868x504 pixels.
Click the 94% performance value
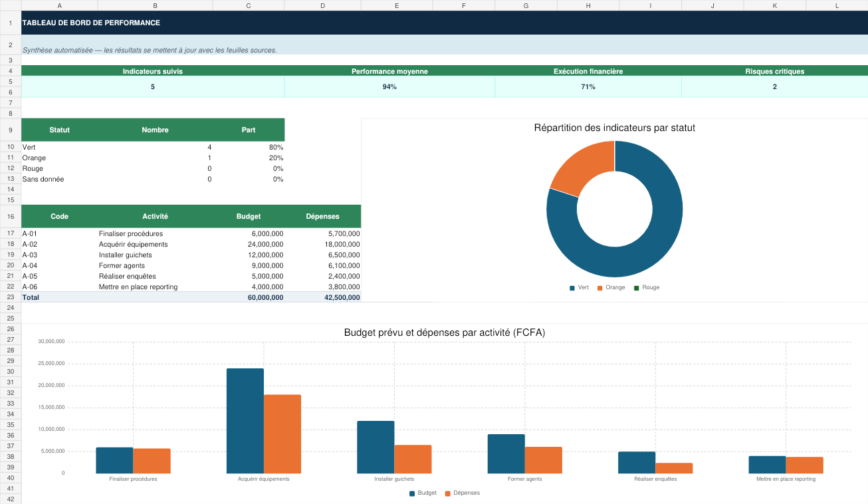389,86
